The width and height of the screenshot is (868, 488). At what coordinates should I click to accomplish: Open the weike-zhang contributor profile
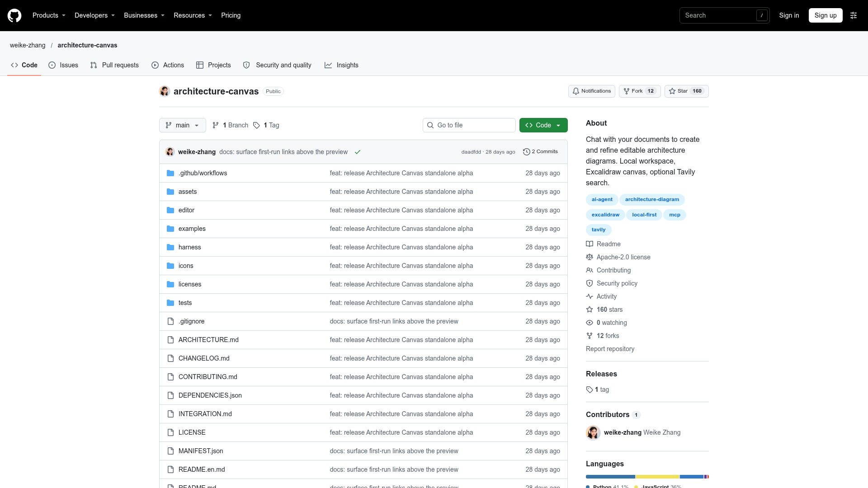coord(623,432)
